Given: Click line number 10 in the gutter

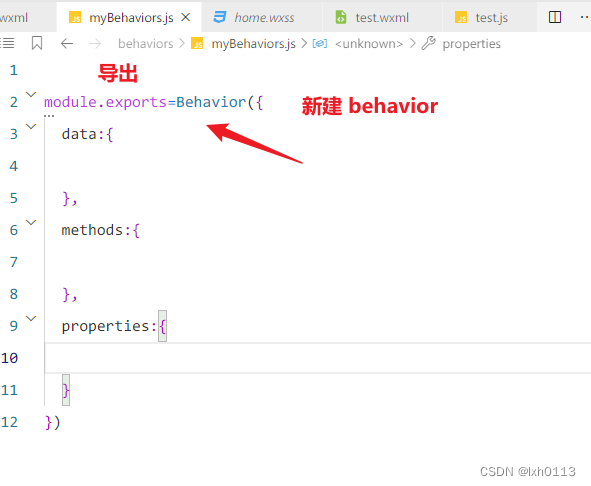Looking at the screenshot, I should (x=9, y=358).
